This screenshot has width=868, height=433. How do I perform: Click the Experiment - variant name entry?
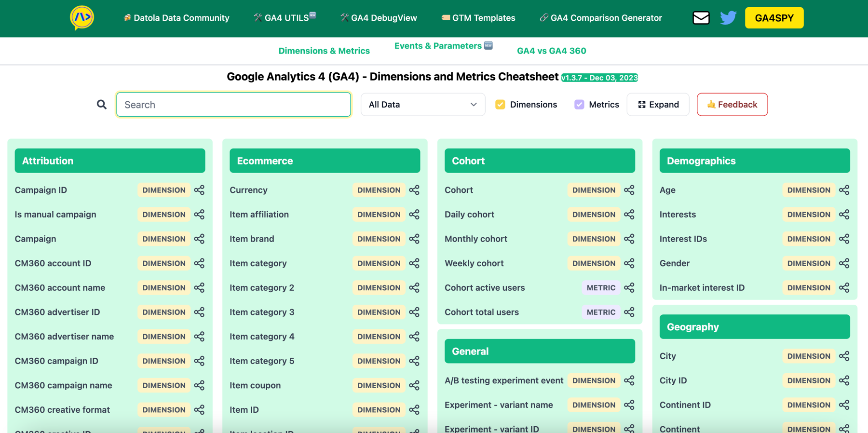[499, 405]
